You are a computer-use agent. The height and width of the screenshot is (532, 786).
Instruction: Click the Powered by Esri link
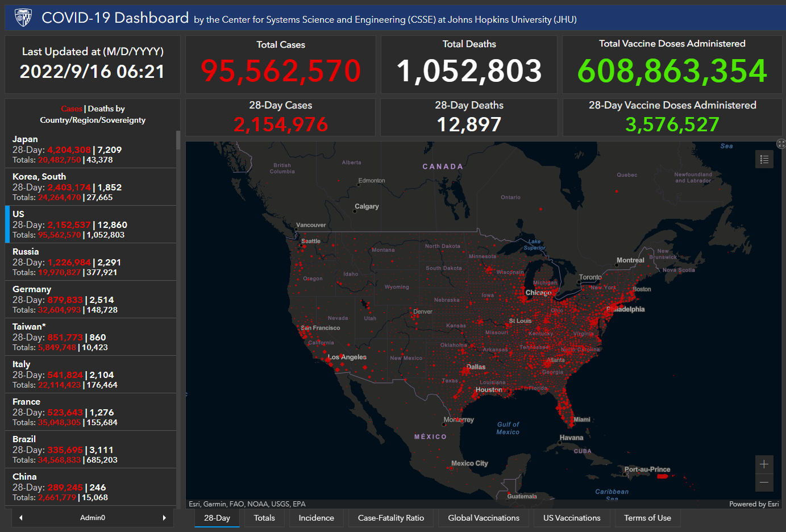pos(754,504)
